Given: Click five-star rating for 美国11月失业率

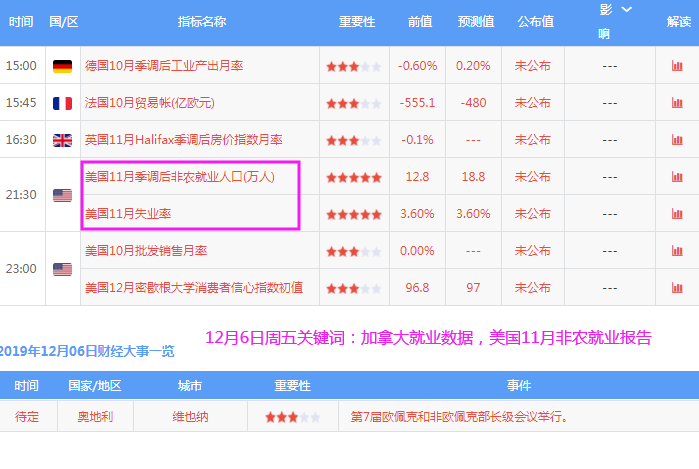Looking at the screenshot, I should (x=354, y=215).
